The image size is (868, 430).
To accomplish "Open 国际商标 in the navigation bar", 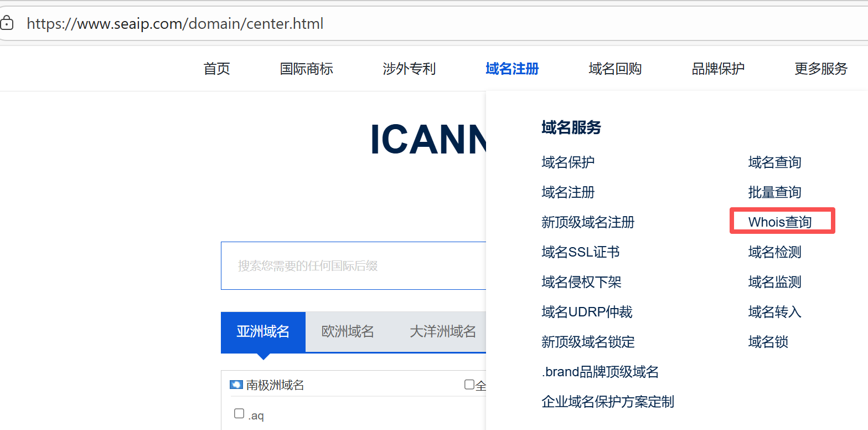I will (306, 69).
